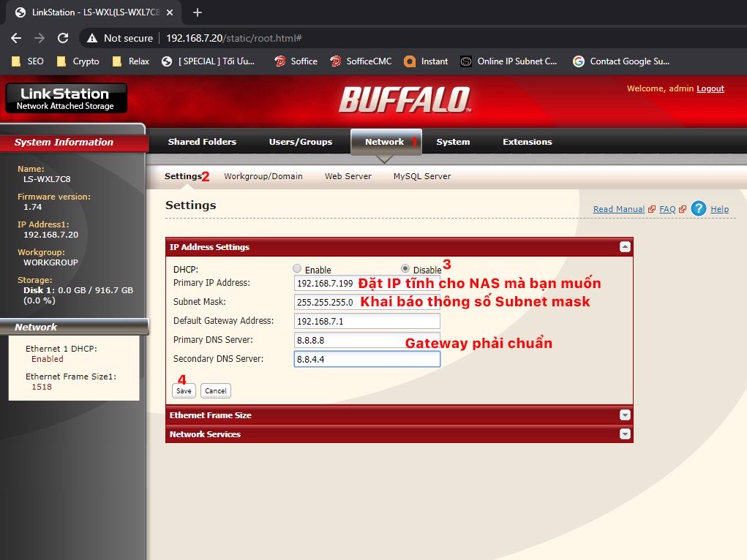The width and height of the screenshot is (747, 560).
Task: Open the Instant bookmark
Action: point(426,61)
